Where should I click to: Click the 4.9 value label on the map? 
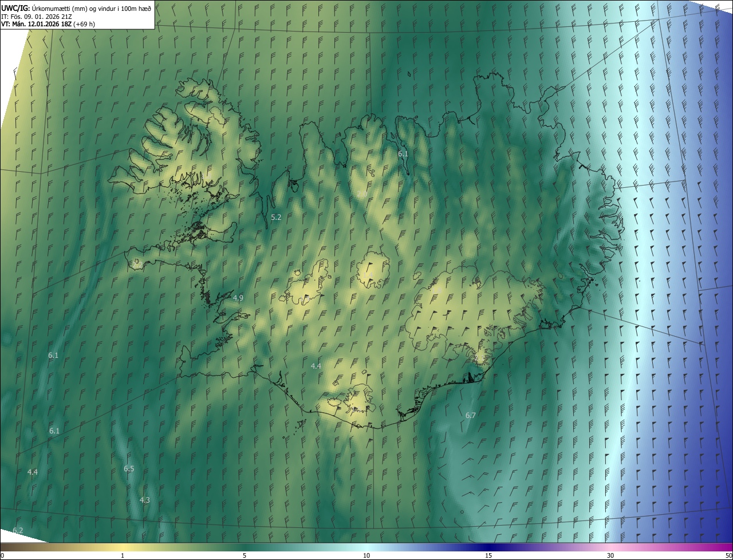[238, 298]
